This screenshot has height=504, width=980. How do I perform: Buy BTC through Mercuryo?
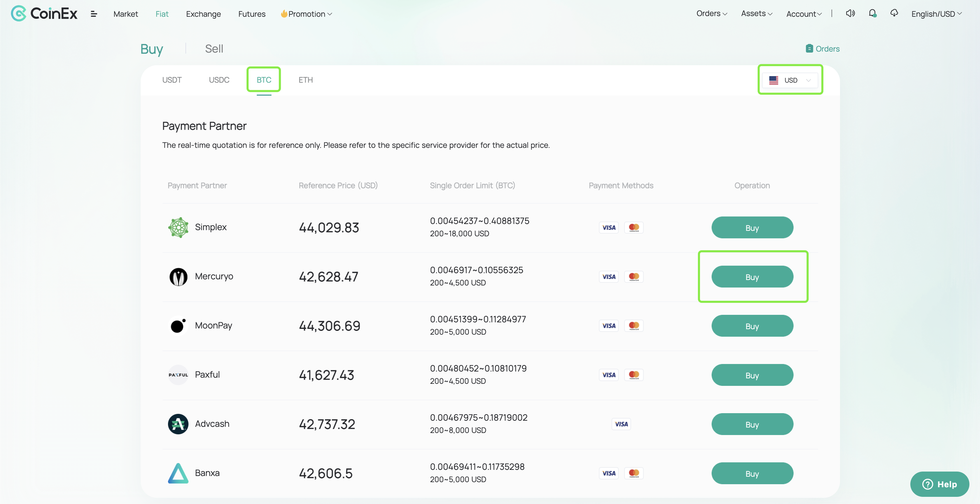click(752, 277)
